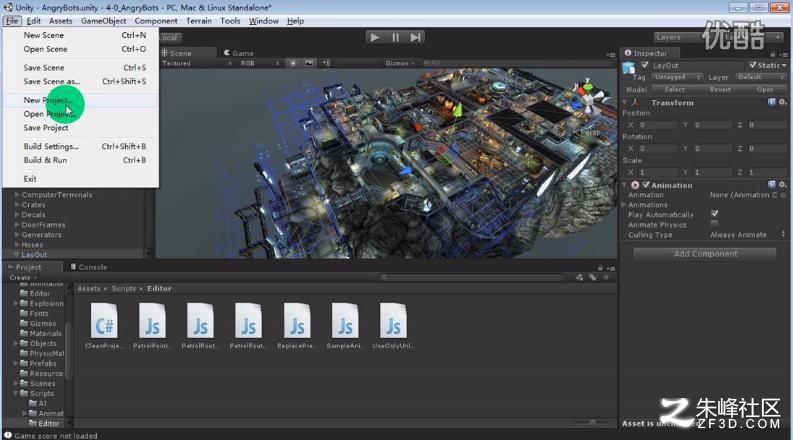Click the Model Select button

point(674,89)
